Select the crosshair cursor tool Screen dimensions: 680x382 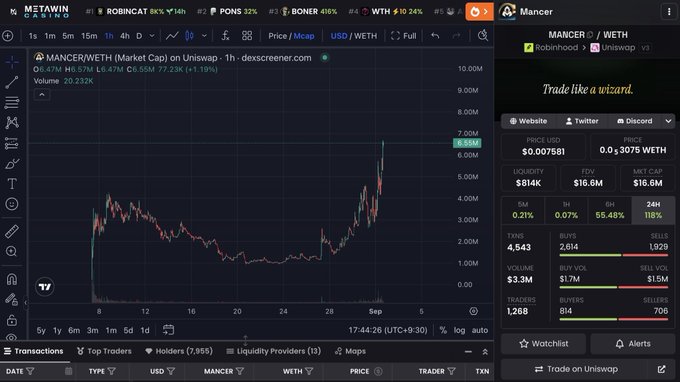tap(12, 62)
